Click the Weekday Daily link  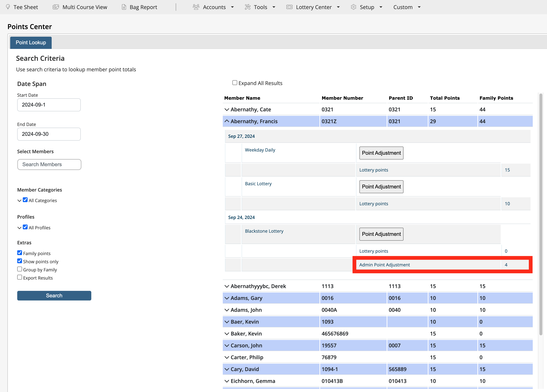[260, 150]
